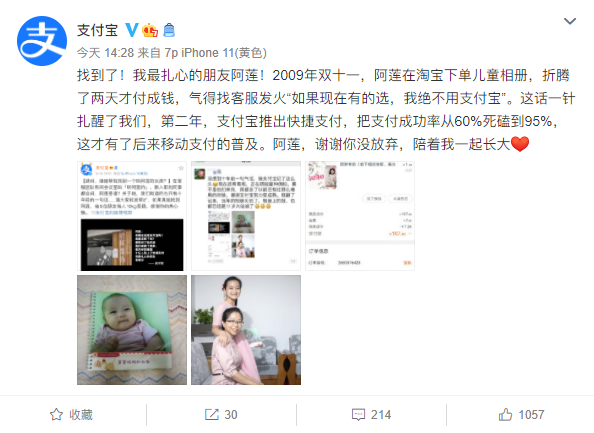The height and width of the screenshot is (433, 594).
Task: Click the orange crown membership badge
Action: click(x=150, y=30)
